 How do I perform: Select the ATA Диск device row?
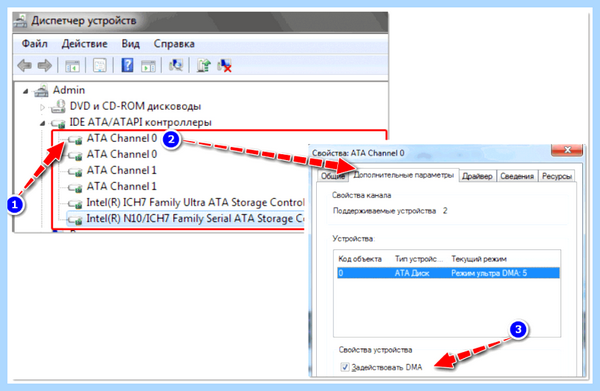[448, 273]
